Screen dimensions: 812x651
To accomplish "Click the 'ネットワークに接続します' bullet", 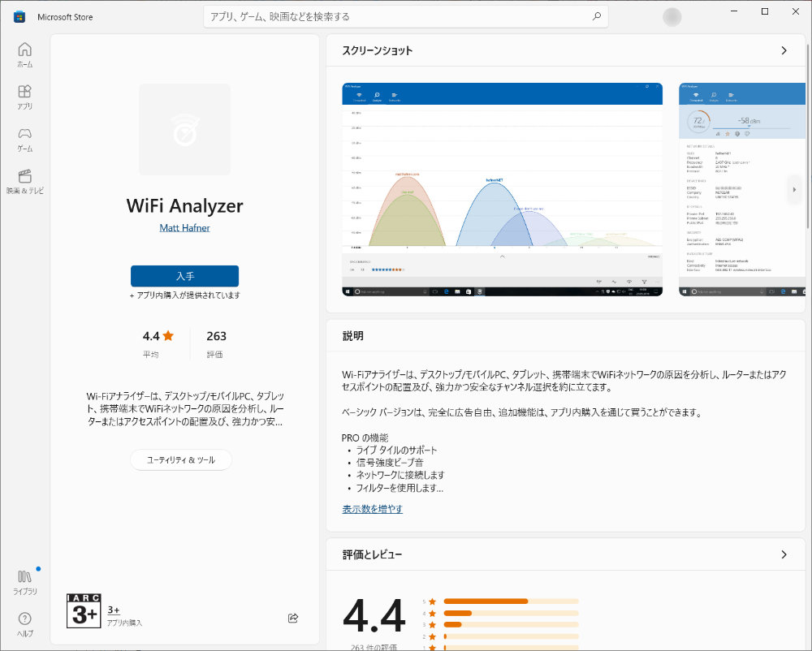I will pos(400,475).
